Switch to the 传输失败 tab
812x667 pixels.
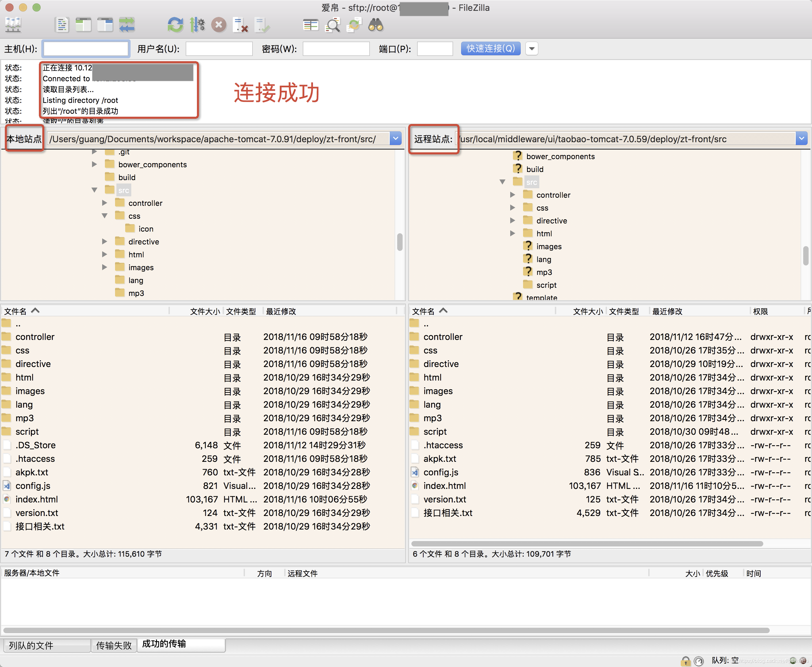pos(114,645)
